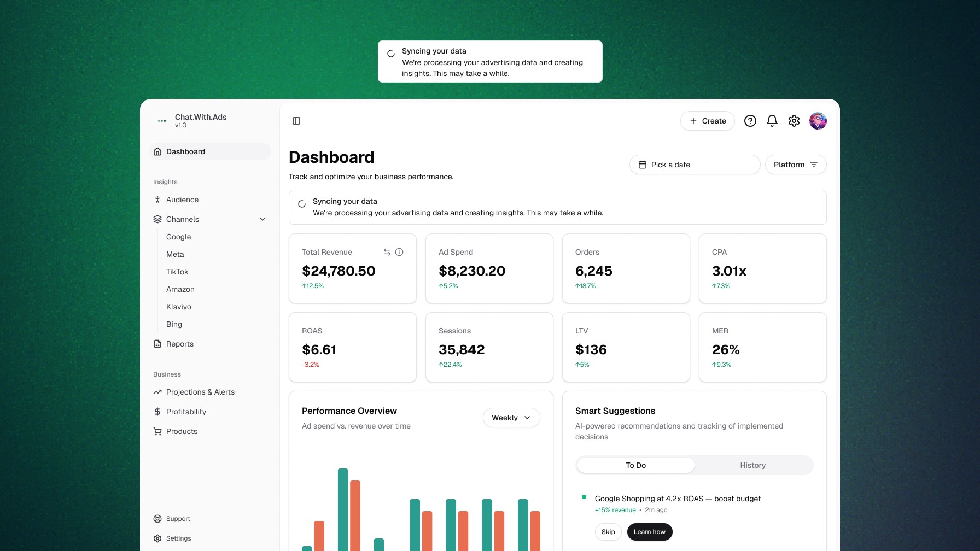
Task: Switch to the To Do tab
Action: point(636,465)
